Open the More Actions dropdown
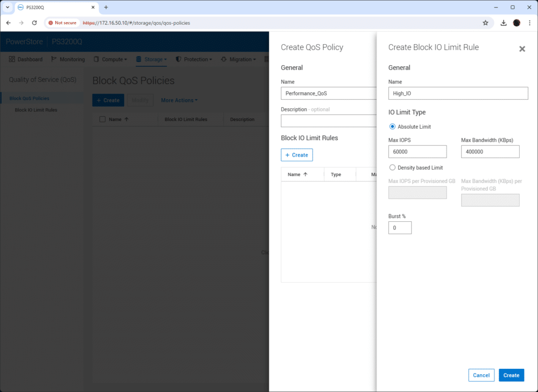The width and height of the screenshot is (538, 392). click(179, 100)
